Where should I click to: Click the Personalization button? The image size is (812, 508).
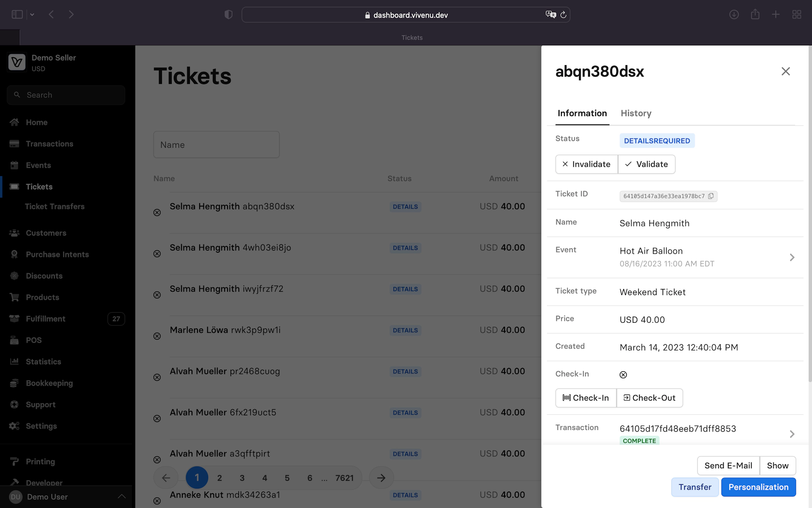[758, 487]
